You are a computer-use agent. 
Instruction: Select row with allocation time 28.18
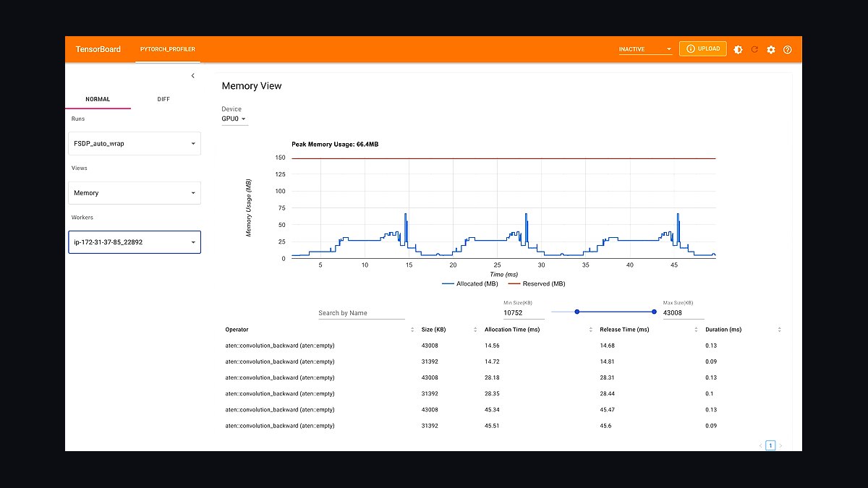pyautogui.click(x=503, y=377)
